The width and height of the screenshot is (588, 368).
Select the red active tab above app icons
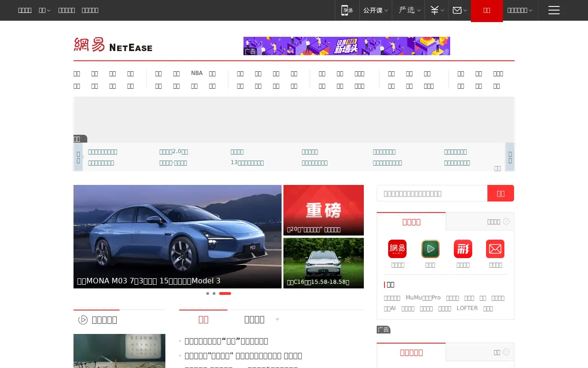411,221
